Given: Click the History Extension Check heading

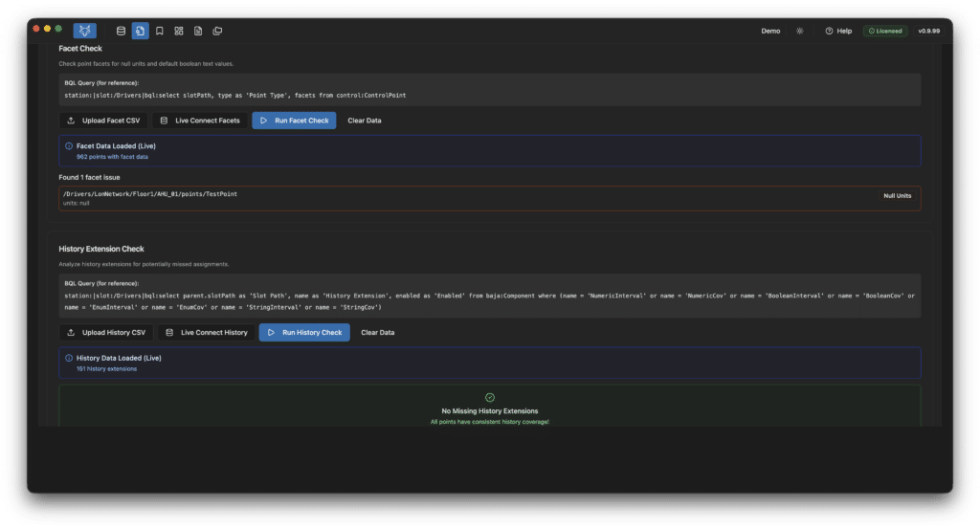Looking at the screenshot, I should coord(101,249).
